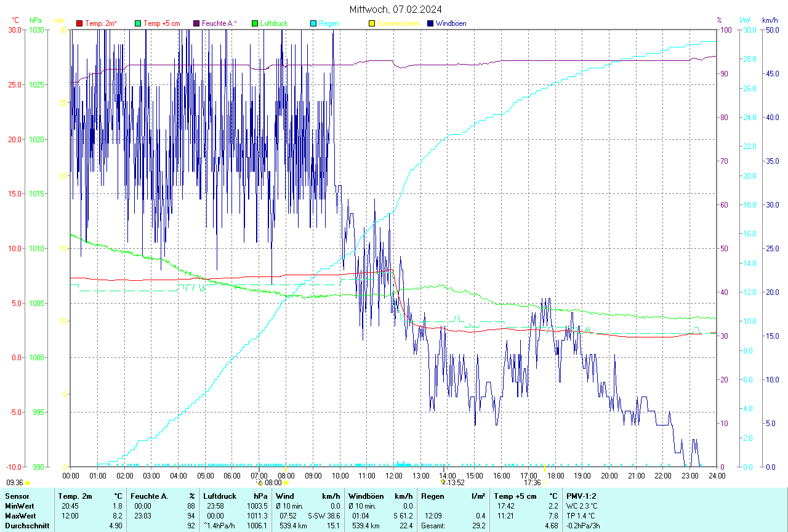Viewport: 788px width, 532px height.
Task: Click the minimum pressure value 1003.5
Action: tap(257, 506)
